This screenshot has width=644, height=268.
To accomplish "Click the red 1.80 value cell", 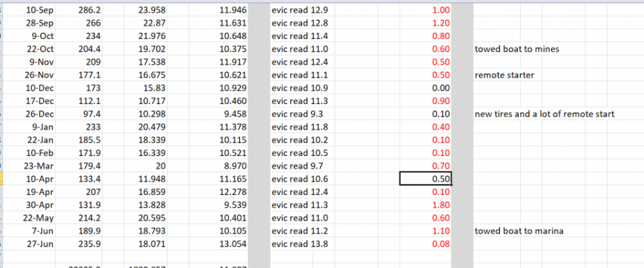I will [426, 205].
